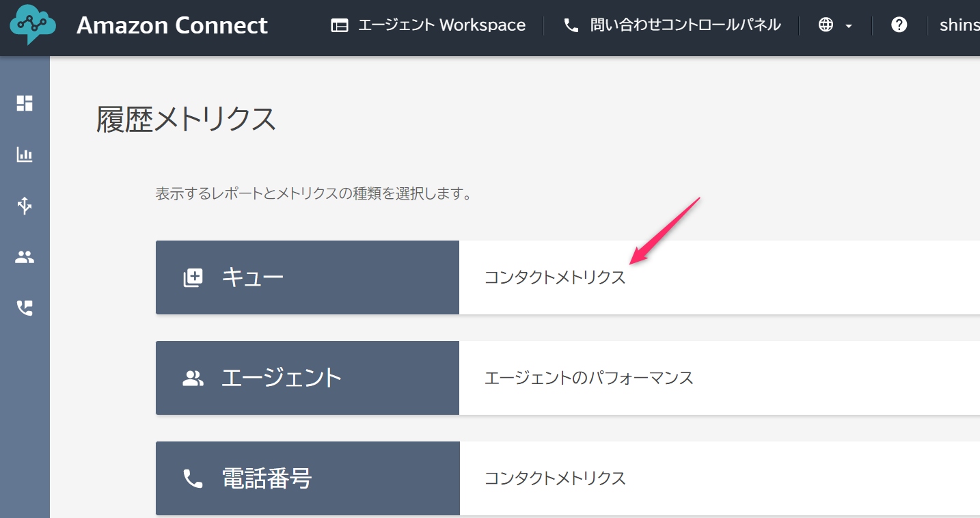Viewport: 980px width, 518px height.
Task: Open エージェント Workspace
Action: 441,25
